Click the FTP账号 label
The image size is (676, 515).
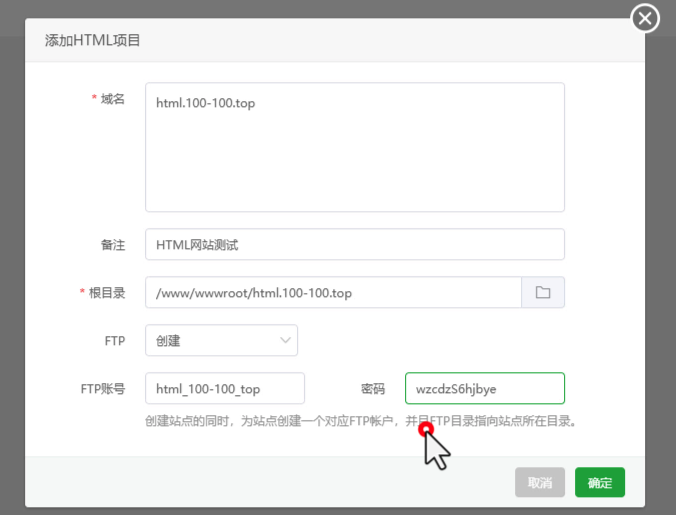pyautogui.click(x=103, y=389)
